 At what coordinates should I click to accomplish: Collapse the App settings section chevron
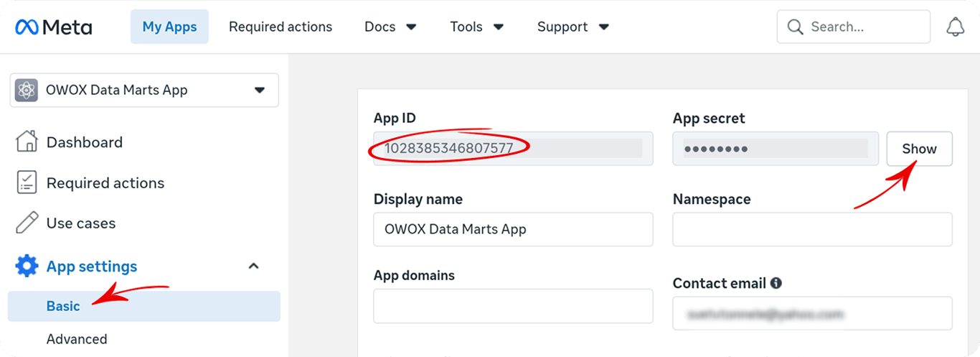pos(253,266)
